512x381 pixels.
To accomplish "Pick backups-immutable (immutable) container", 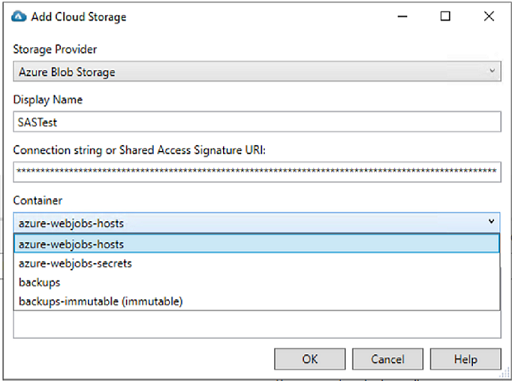I will coord(257,301).
